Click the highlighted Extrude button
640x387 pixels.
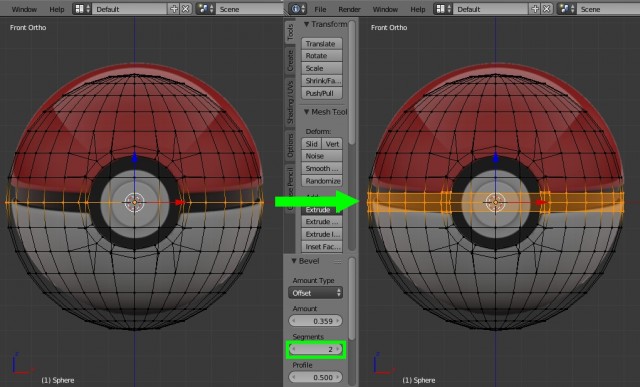click(x=322, y=209)
